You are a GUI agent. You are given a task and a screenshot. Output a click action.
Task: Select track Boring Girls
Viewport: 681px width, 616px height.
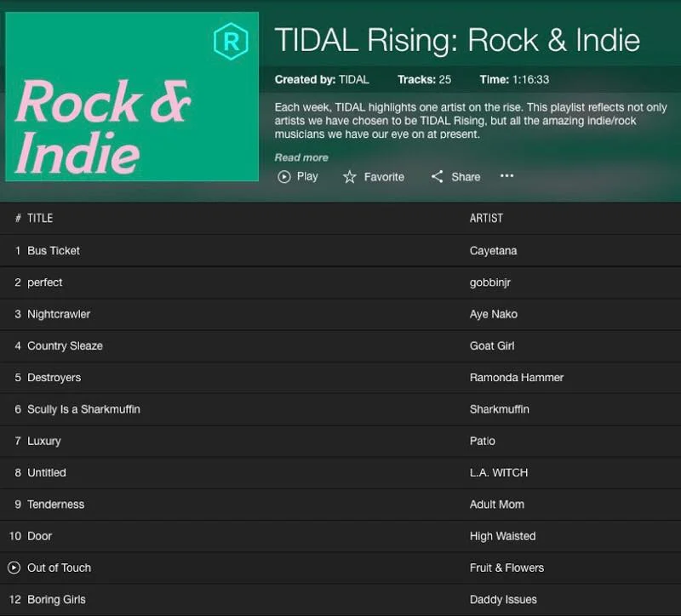(x=56, y=600)
